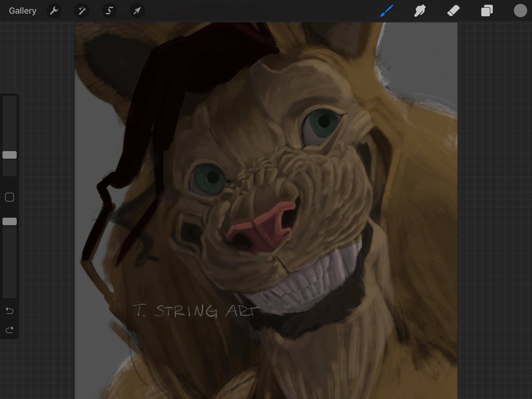Select the Eraser tool
The width and height of the screenshot is (532, 399).
[x=453, y=11]
